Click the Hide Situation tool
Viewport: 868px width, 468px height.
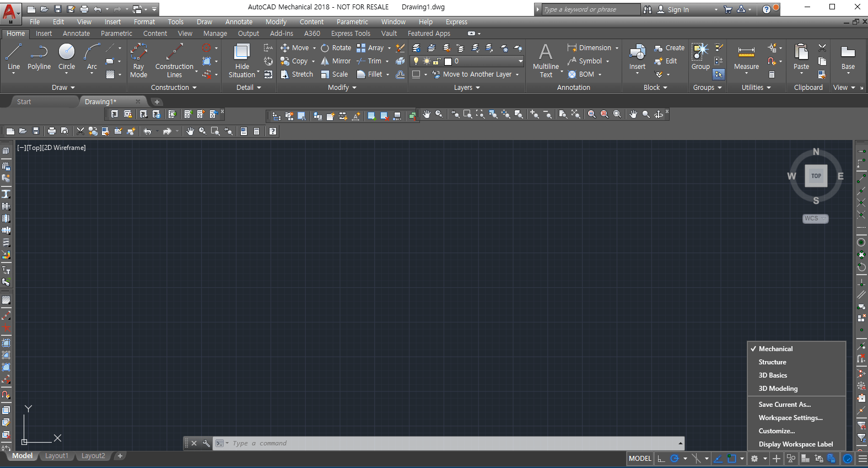(x=242, y=61)
